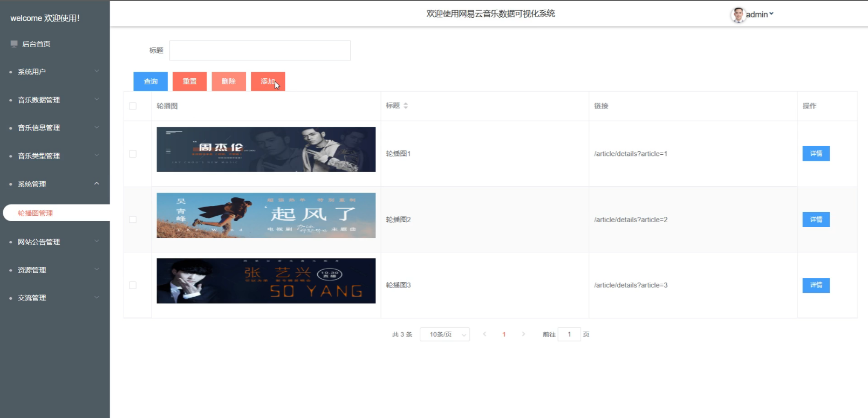This screenshot has width=868, height=418.
Task: Click the 链接 column header
Action: tap(601, 106)
